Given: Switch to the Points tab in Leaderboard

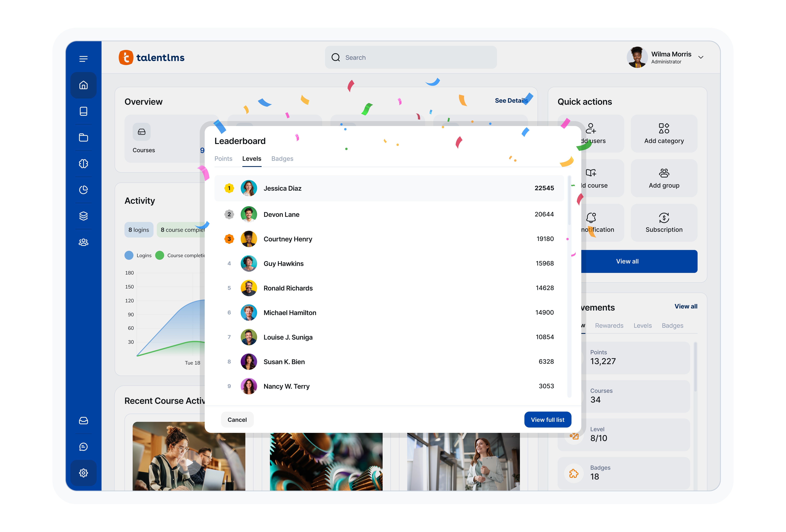Looking at the screenshot, I should click(223, 158).
